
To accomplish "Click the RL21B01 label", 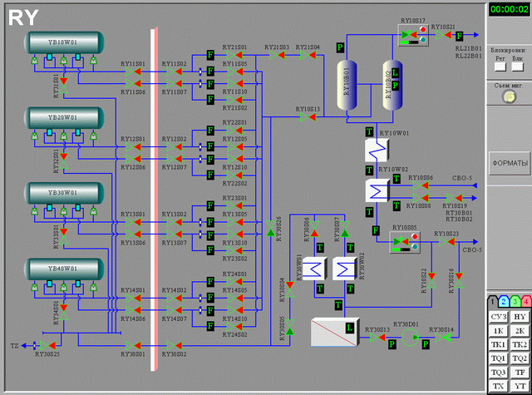I will pyautogui.click(x=468, y=48).
